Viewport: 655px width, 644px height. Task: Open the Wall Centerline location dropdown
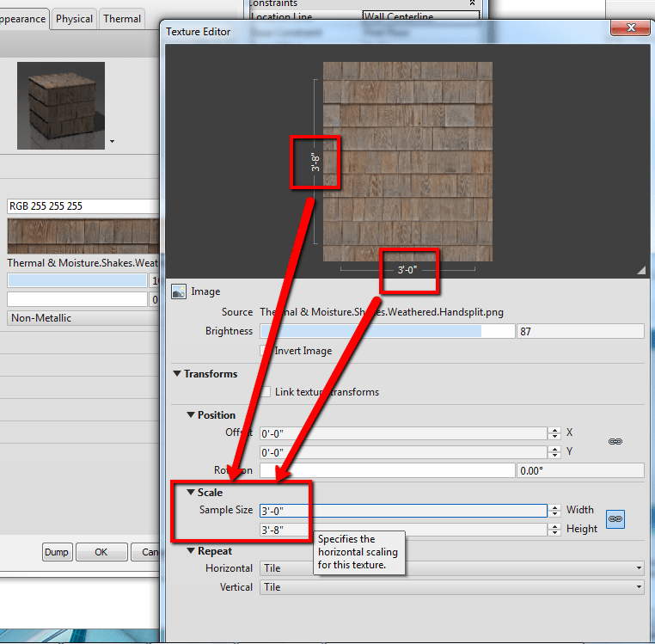420,15
